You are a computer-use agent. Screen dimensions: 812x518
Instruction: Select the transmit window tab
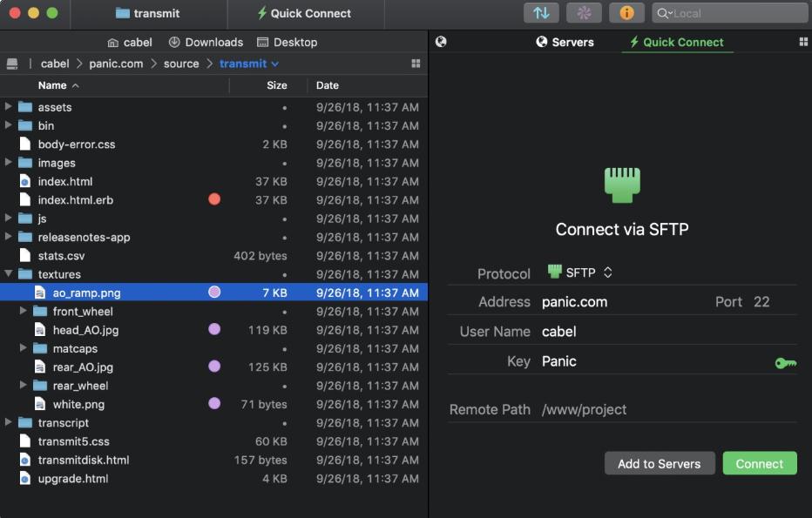(147, 13)
